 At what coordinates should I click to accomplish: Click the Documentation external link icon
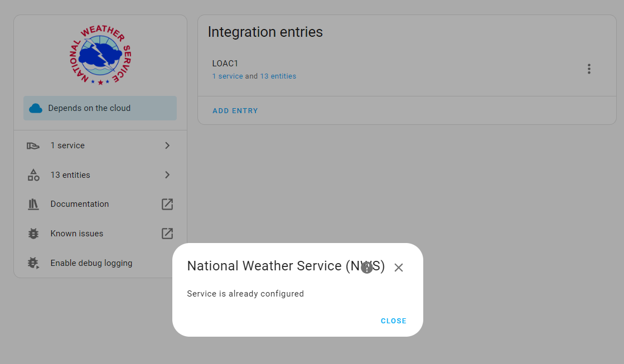[167, 204]
